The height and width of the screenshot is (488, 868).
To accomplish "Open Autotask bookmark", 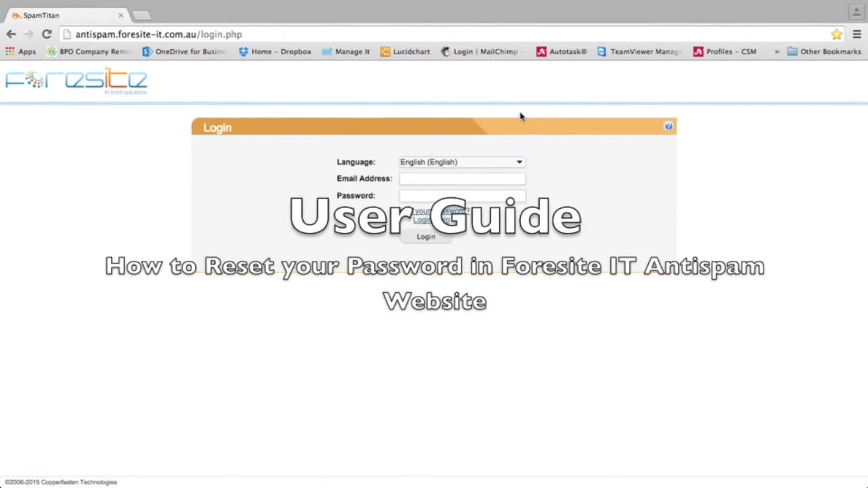I will 561,52.
